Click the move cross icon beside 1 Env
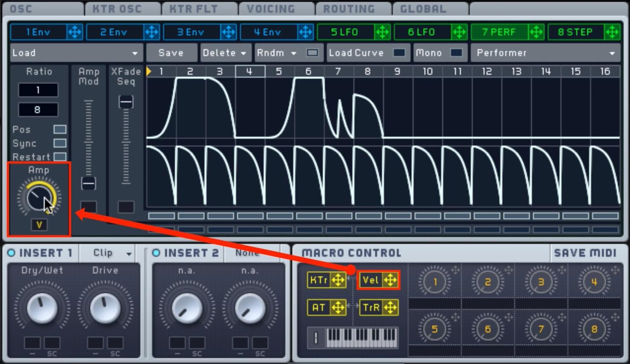Viewport: 630px width, 364px height. 74,32
